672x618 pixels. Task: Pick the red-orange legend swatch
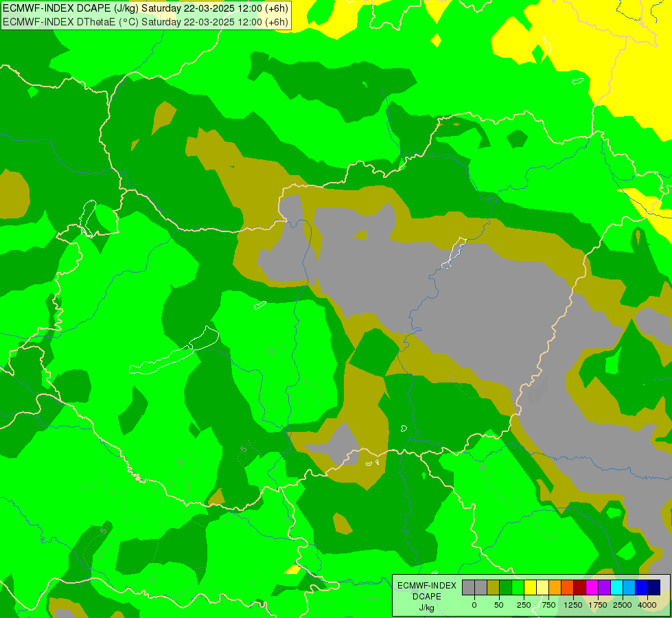coord(568,587)
